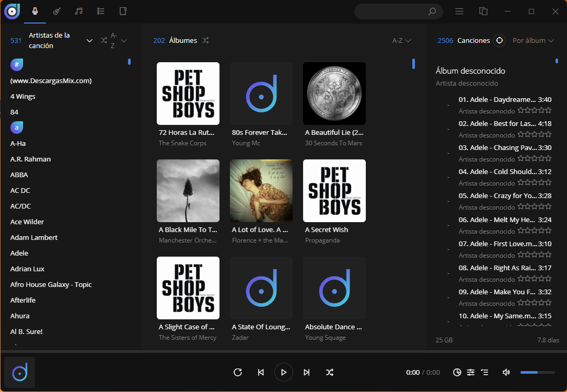Open the albums A-Z sort dropdown

(402, 40)
